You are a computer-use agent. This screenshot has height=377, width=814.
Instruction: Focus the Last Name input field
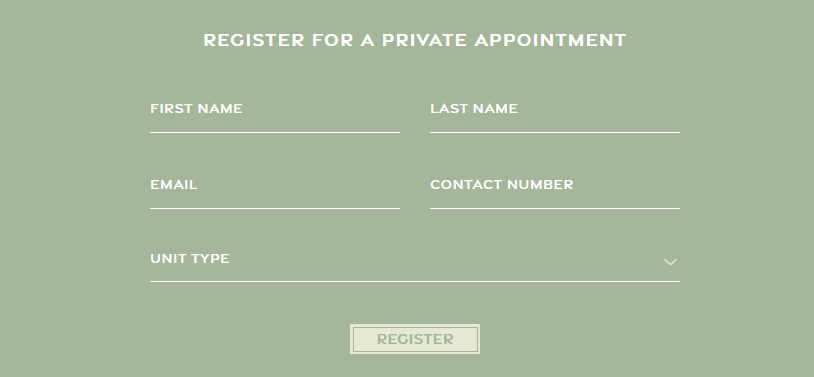(555, 113)
